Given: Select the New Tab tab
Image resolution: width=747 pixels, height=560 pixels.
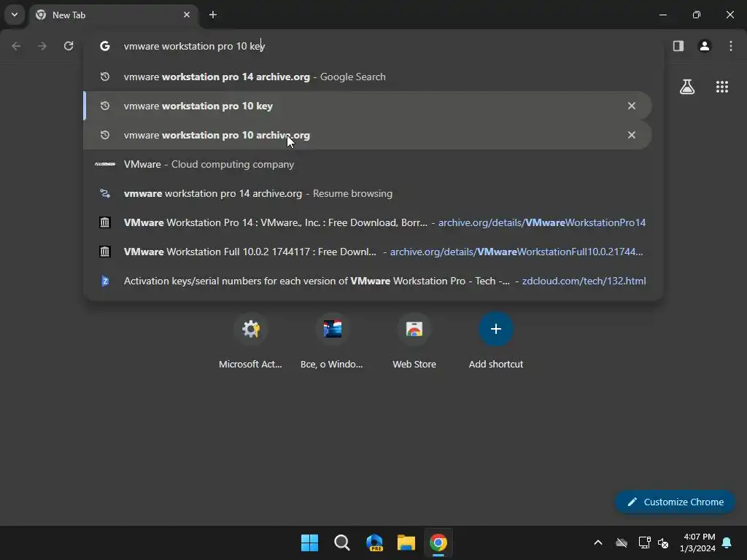Looking at the screenshot, I should coord(115,15).
